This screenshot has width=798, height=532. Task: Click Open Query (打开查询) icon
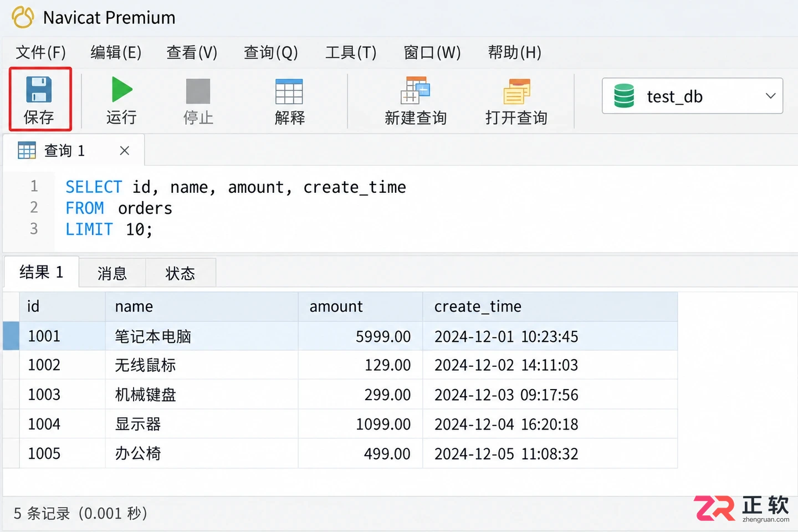pos(516,91)
